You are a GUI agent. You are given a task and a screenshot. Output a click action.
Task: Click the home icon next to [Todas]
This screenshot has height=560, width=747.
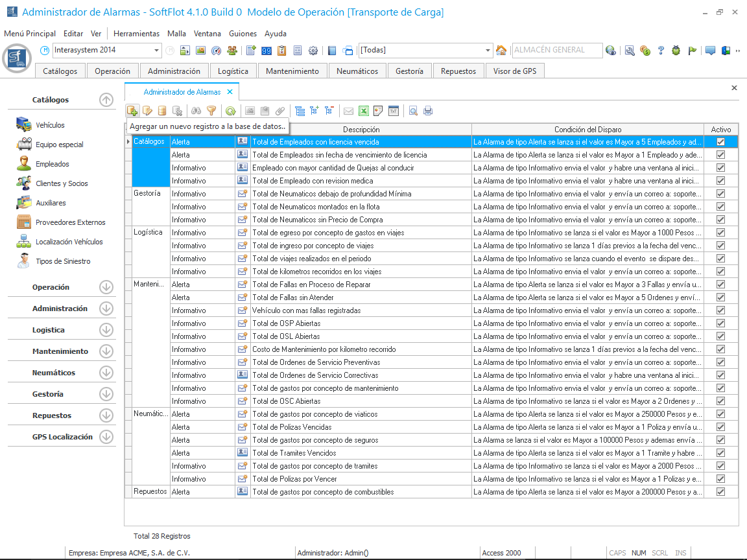(501, 51)
